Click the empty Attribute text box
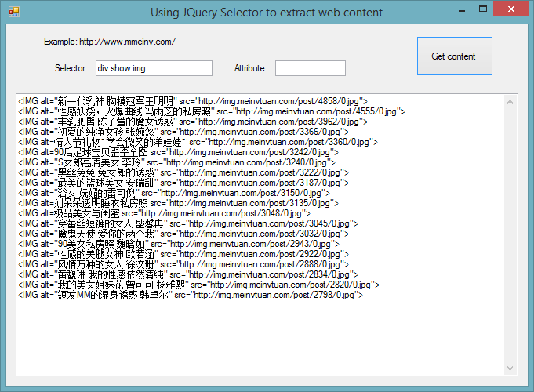This screenshot has height=392, width=534. pyautogui.click(x=310, y=69)
